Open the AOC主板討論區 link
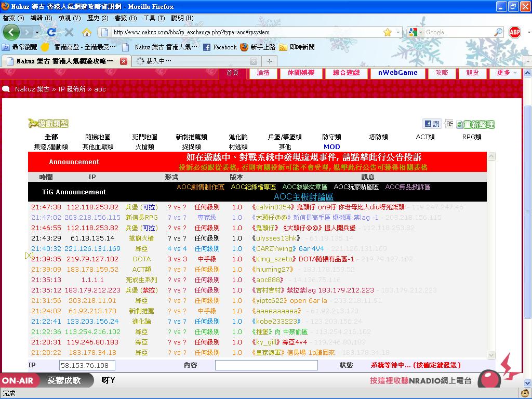This screenshot has height=399, width=532. click(x=303, y=197)
